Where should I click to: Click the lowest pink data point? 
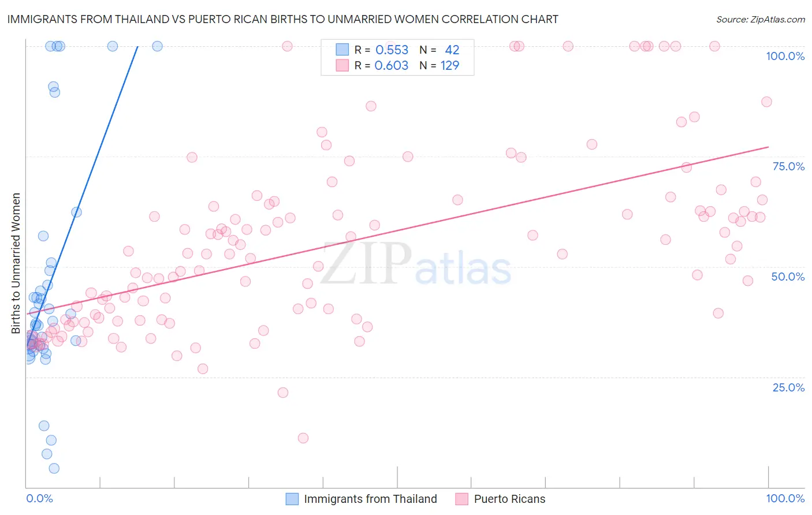tap(303, 438)
